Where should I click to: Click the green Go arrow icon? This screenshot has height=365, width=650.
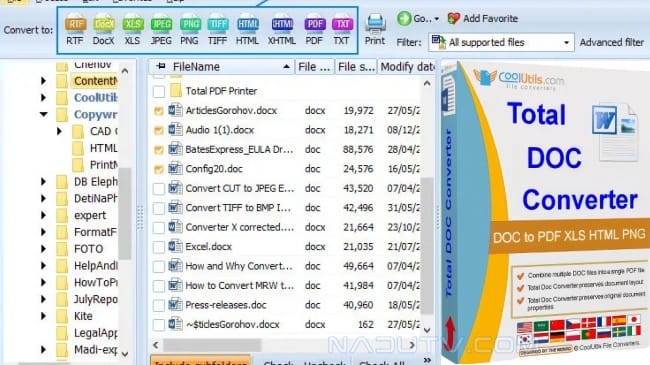pyautogui.click(x=404, y=18)
